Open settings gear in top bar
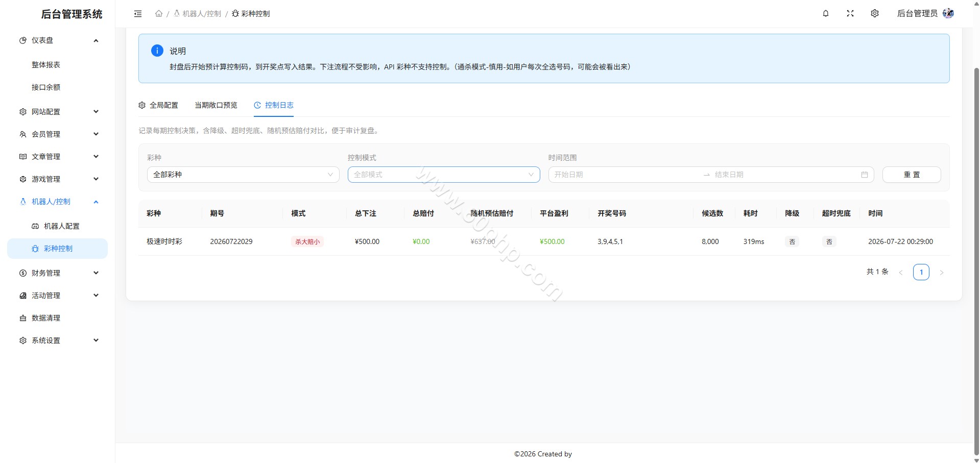 875,14
